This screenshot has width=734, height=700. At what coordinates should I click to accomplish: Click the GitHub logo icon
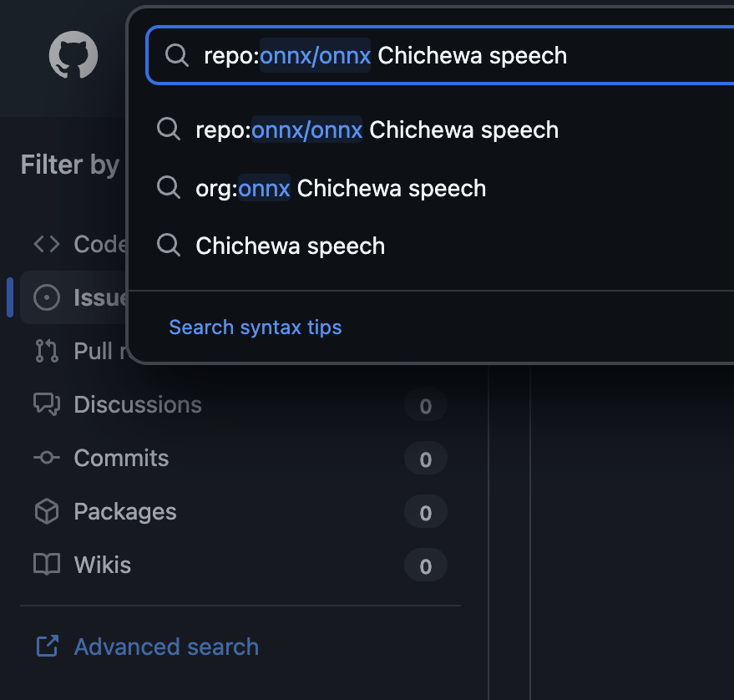pos(73,56)
